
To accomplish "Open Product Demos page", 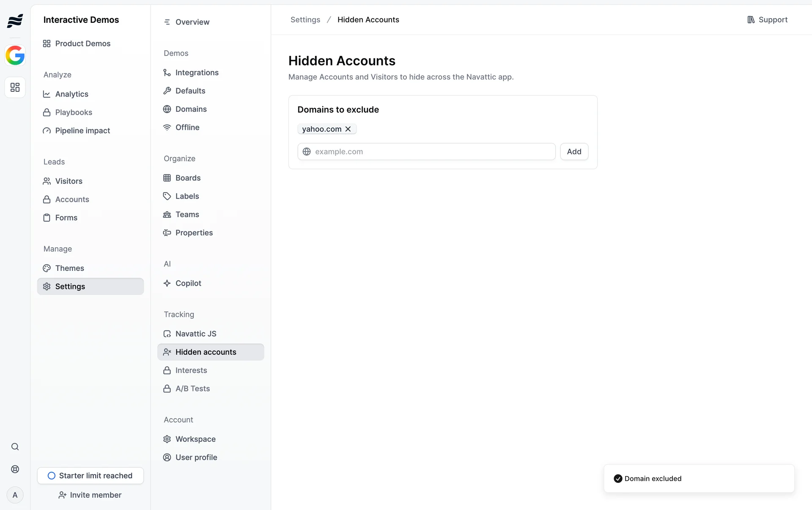I will [82, 44].
